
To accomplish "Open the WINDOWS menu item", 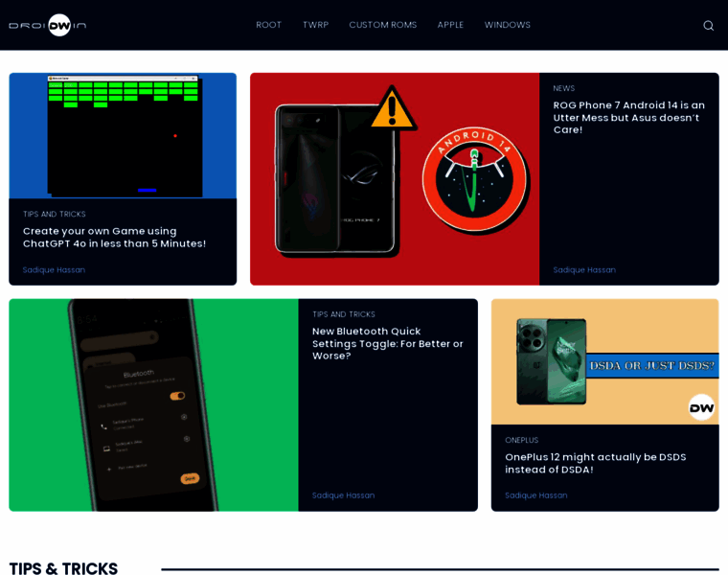I will tap(508, 25).
